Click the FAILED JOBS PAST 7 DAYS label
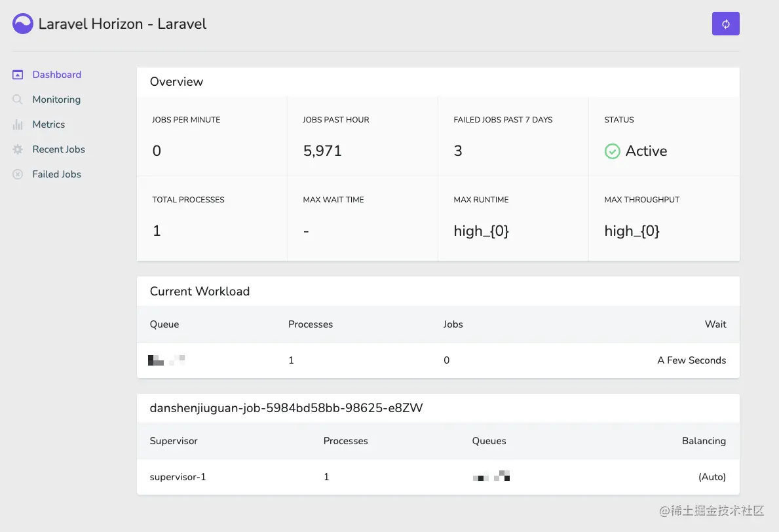Screen dimensions: 779x532 click(503, 120)
